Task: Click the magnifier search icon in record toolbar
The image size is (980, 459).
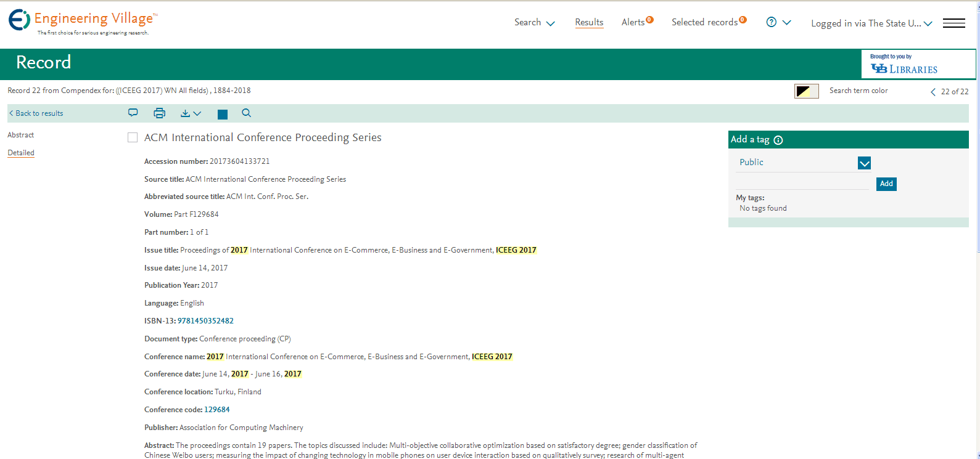Action: (247, 113)
